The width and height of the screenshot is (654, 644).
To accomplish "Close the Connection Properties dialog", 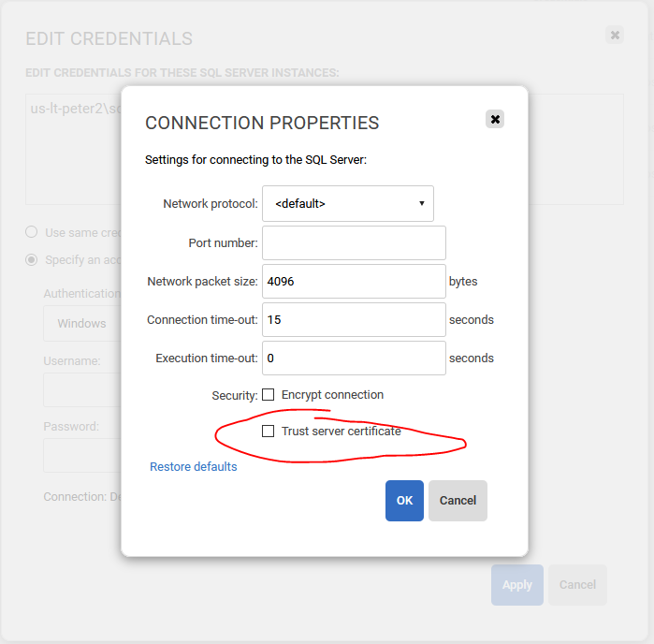I will (495, 120).
